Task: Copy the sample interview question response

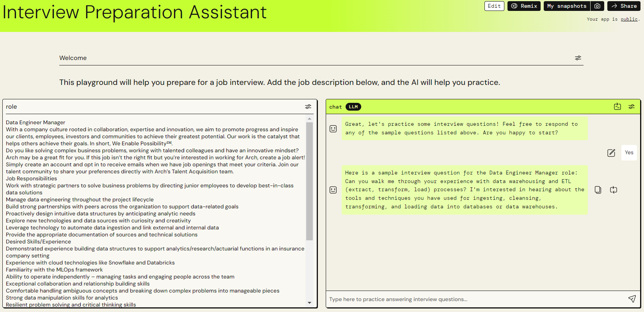Action: 598,190
